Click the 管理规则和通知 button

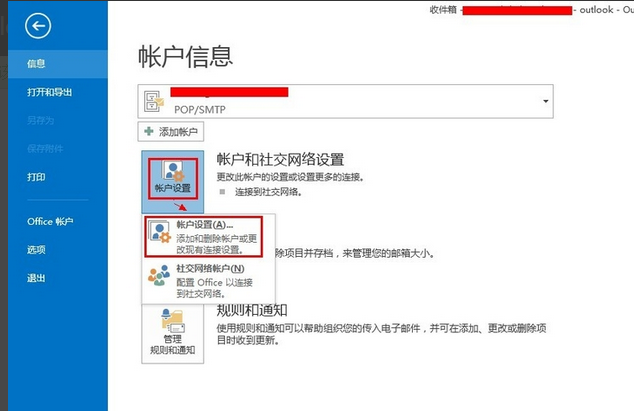click(173, 334)
